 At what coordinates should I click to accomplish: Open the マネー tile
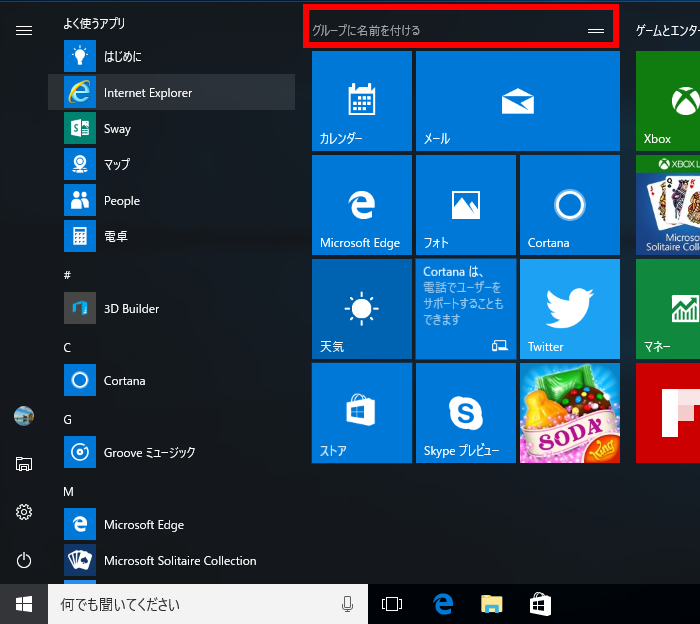pyautogui.click(x=668, y=309)
